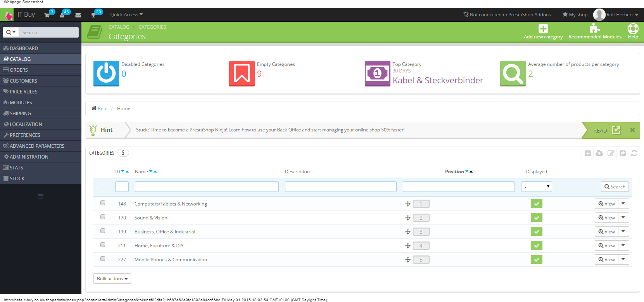Open Shipping in the sidebar
644x302 pixels.
(x=41, y=114)
